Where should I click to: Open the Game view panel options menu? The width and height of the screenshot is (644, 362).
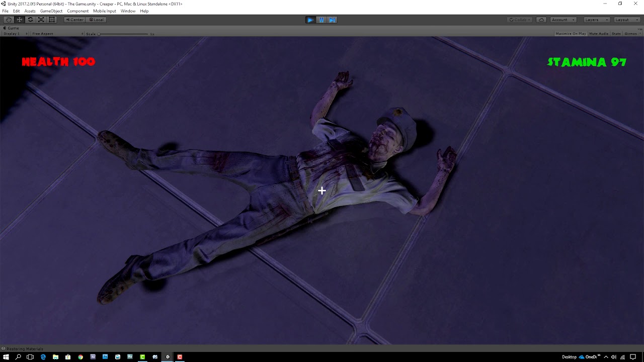(640, 28)
